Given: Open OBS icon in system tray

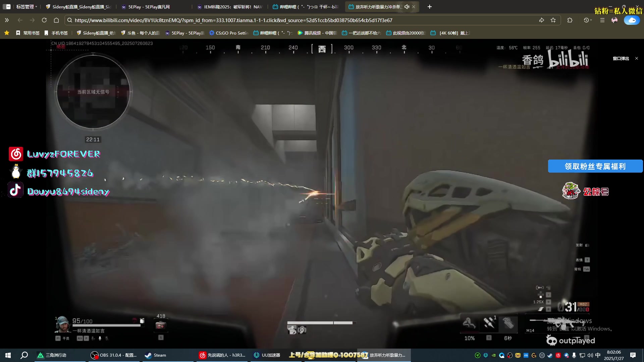Looking at the screenshot, I should coord(510,355).
